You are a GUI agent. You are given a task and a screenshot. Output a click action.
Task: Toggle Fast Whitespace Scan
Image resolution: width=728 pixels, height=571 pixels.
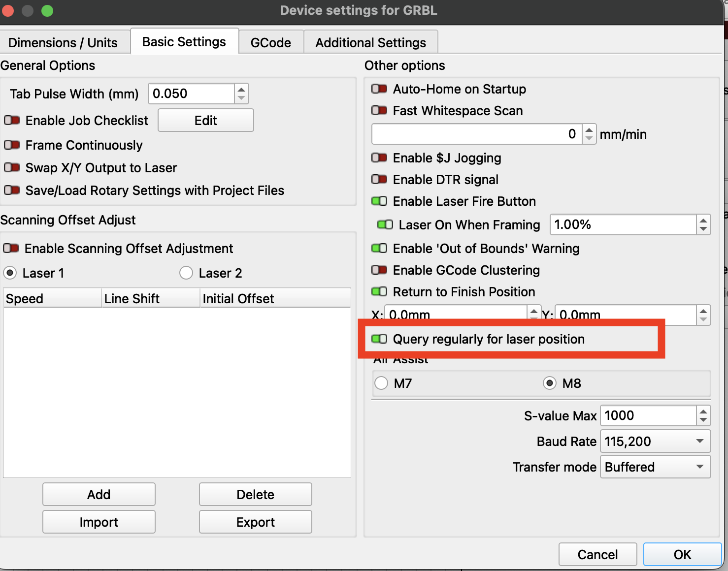click(x=379, y=110)
